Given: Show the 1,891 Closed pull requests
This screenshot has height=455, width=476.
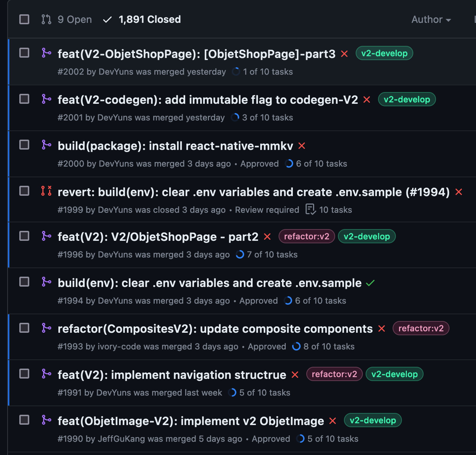Looking at the screenshot, I should point(142,20).
